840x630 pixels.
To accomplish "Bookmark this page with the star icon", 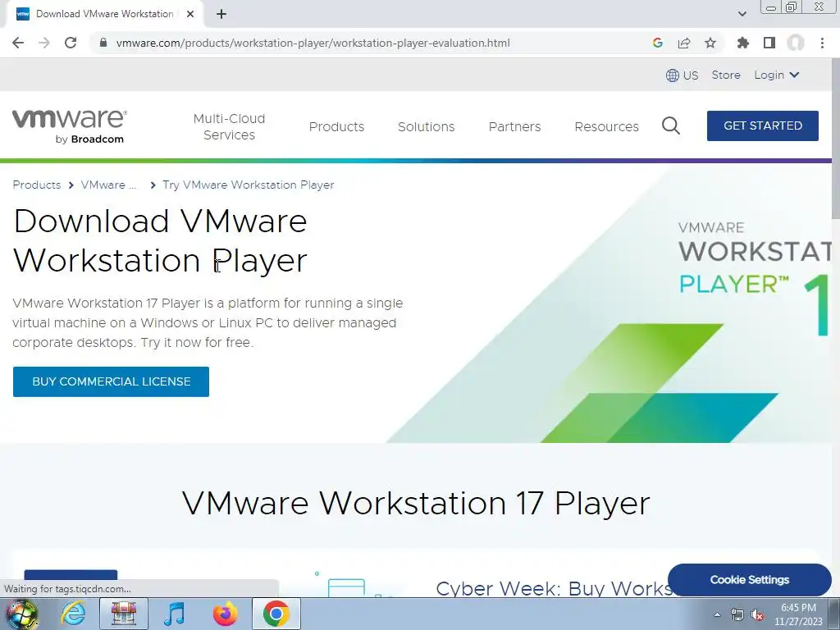I will click(710, 43).
